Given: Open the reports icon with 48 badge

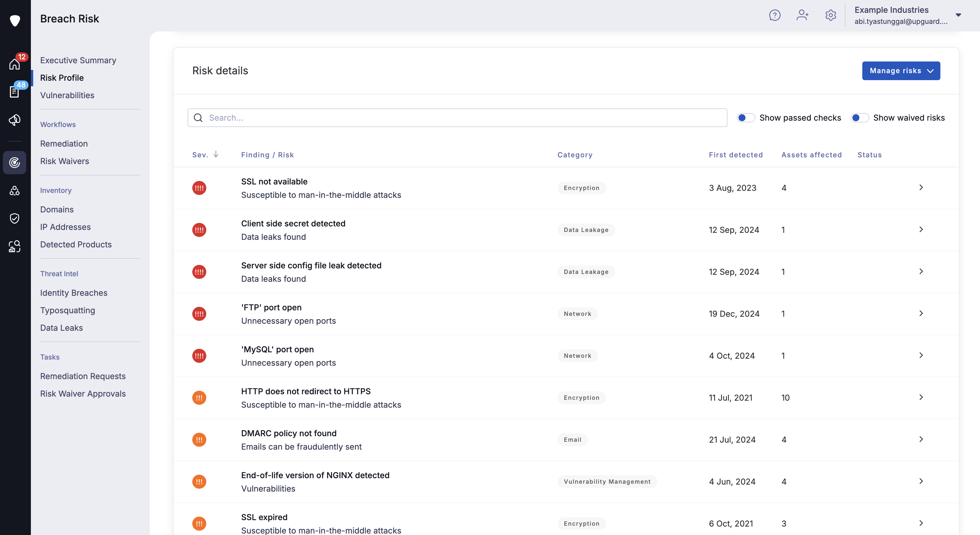Looking at the screenshot, I should coord(15,92).
